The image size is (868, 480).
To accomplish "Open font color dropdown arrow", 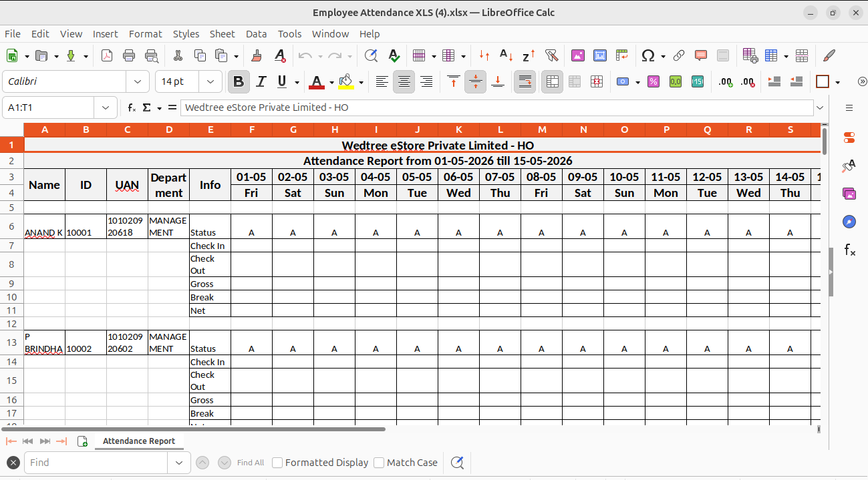I will 332,82.
